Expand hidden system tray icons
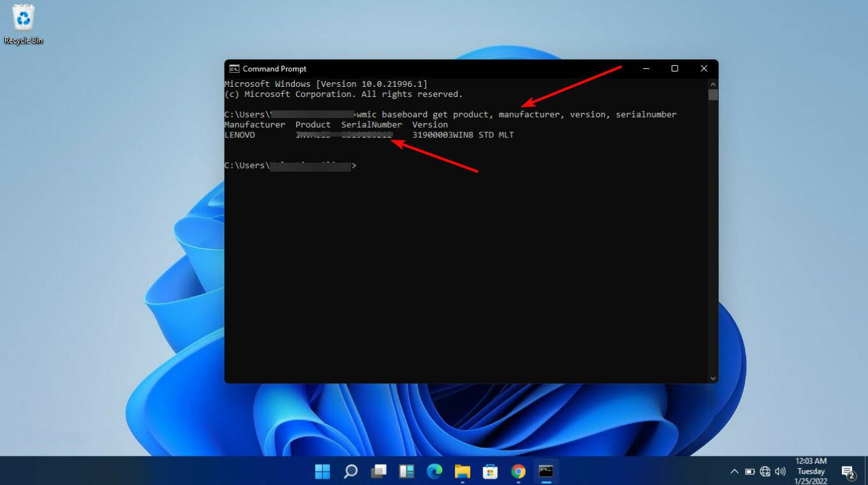 734,471
